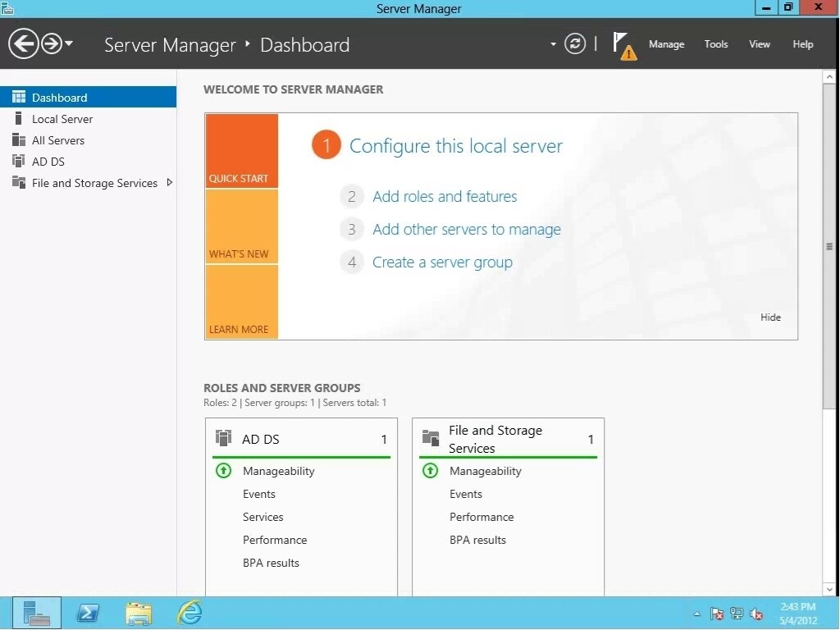
Task: Click Add roles and features
Action: coord(445,196)
